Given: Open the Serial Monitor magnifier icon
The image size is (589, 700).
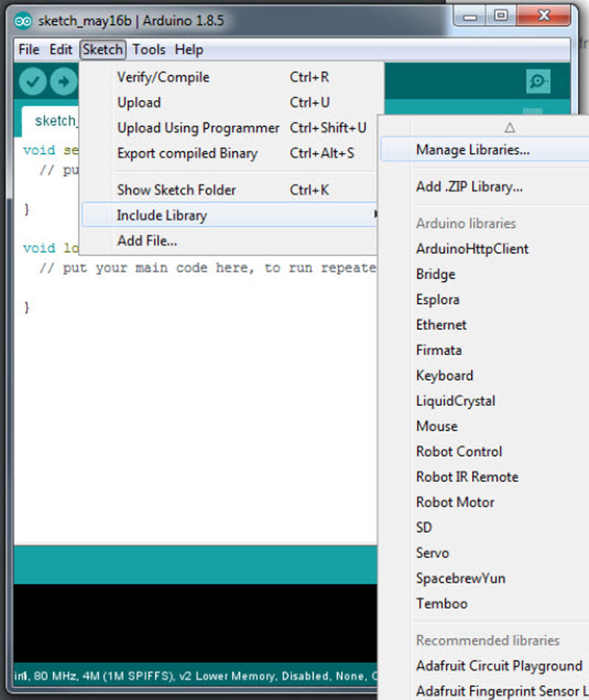Looking at the screenshot, I should [538, 81].
